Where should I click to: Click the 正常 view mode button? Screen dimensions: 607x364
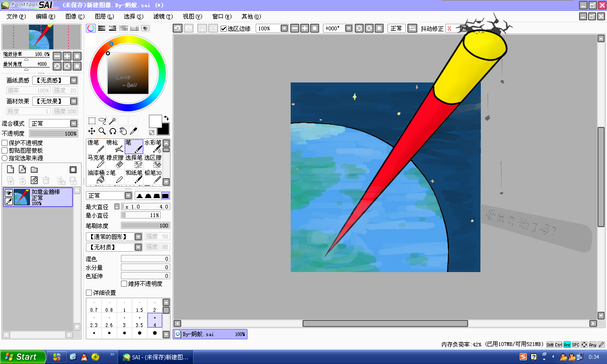pos(396,28)
